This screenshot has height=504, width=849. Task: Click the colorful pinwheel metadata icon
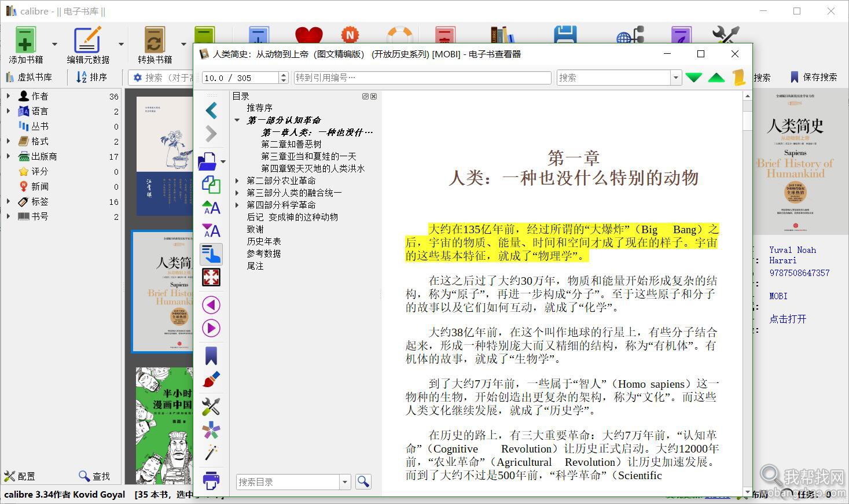click(211, 430)
